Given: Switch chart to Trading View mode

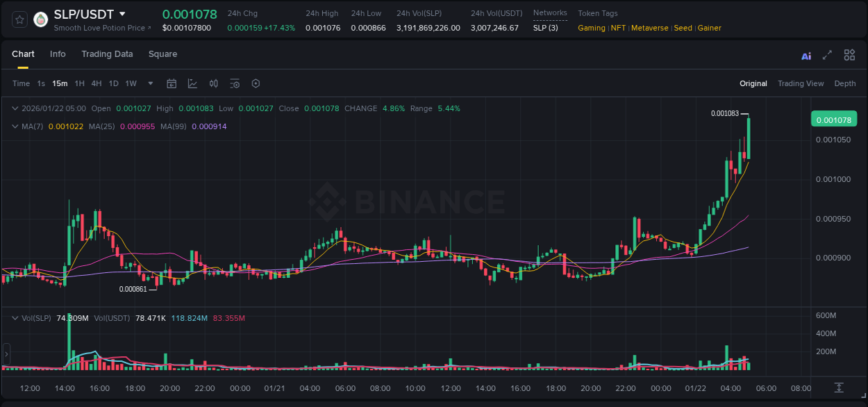Looking at the screenshot, I should [x=801, y=83].
